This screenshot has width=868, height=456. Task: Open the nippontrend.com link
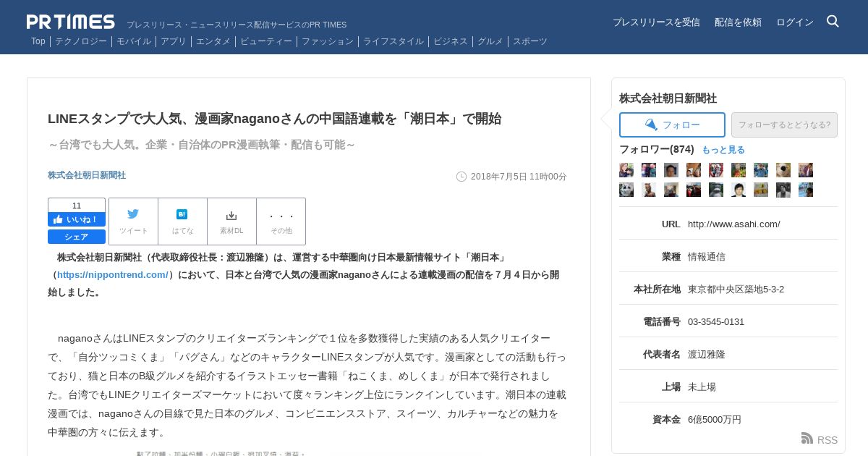112,274
